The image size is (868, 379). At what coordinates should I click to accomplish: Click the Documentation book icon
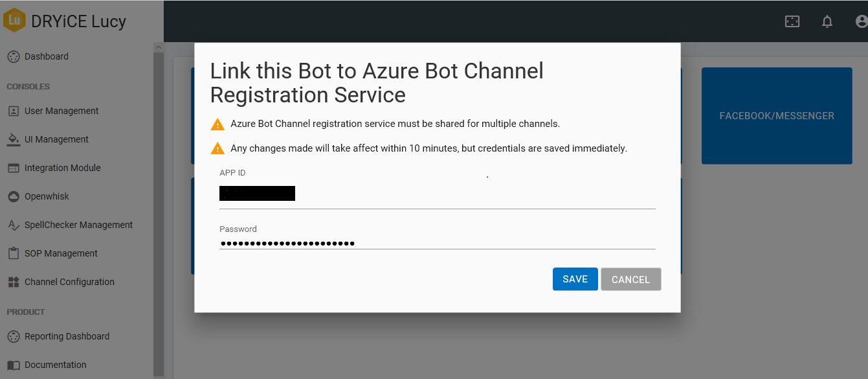(x=14, y=365)
